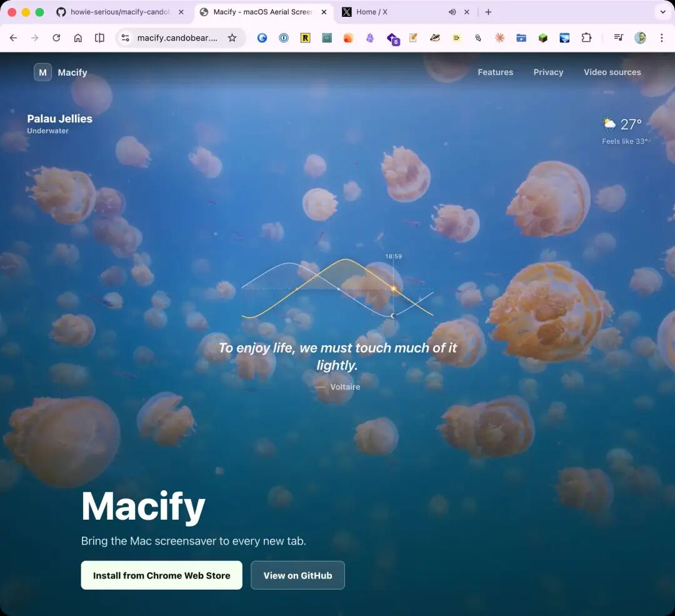Image resolution: width=675 pixels, height=616 pixels.
Task: Go back to the previous page
Action: click(x=13, y=38)
